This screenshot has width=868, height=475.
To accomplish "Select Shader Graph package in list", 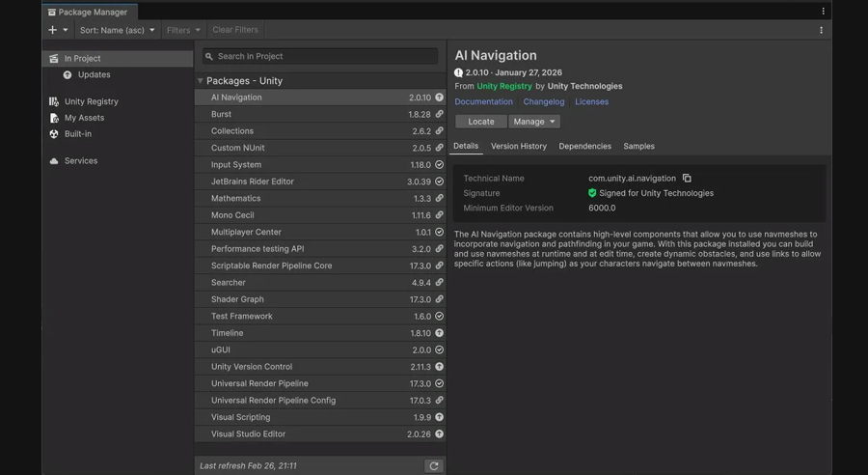I will coord(237,299).
